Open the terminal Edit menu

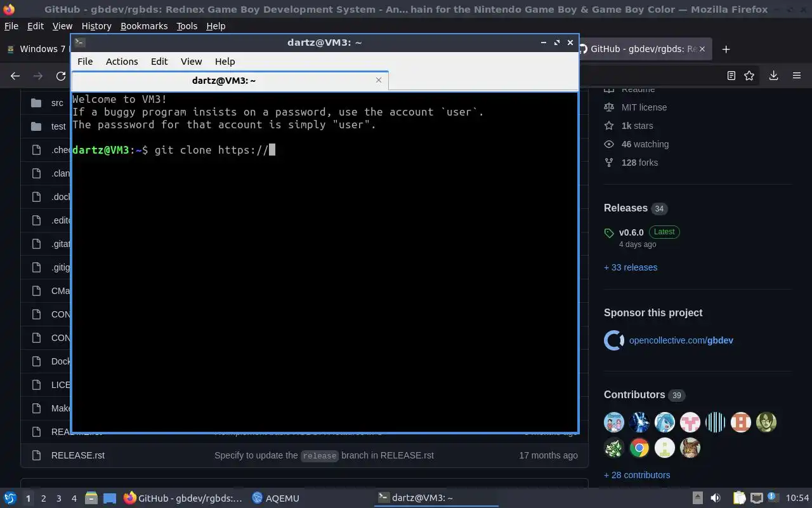159,62
